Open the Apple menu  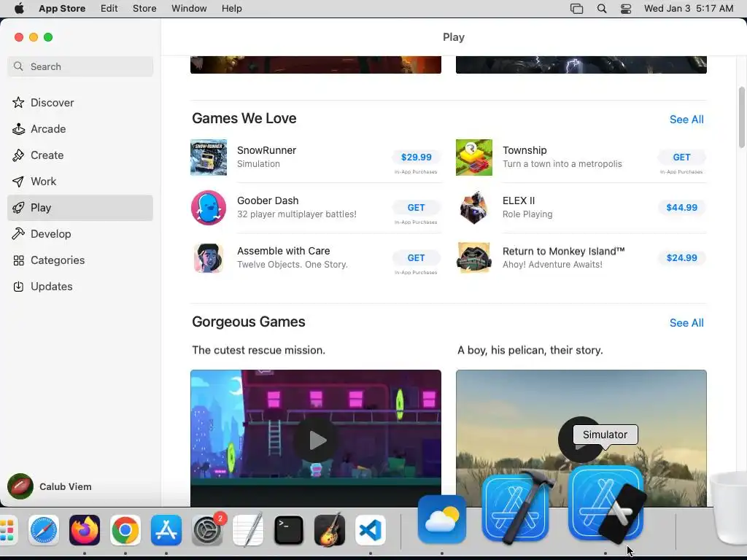pos(19,9)
